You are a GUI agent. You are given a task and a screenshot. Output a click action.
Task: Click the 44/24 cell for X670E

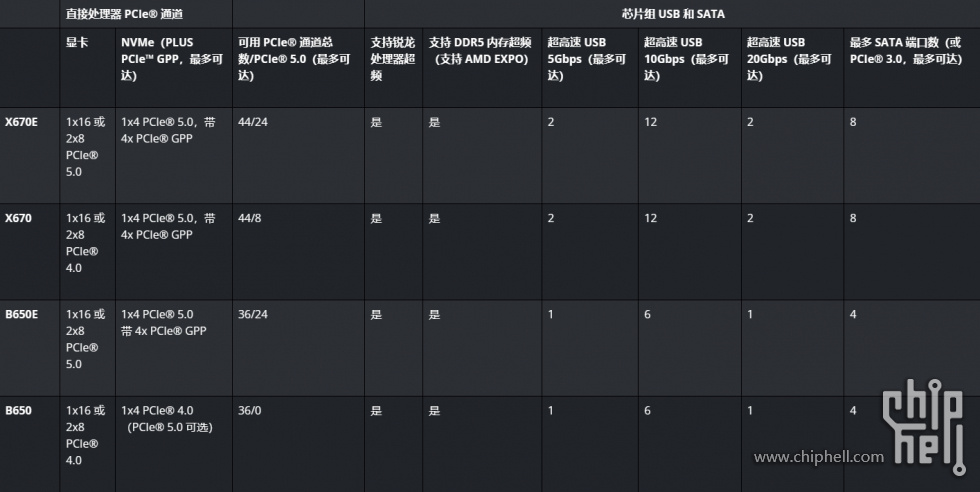tap(252, 122)
